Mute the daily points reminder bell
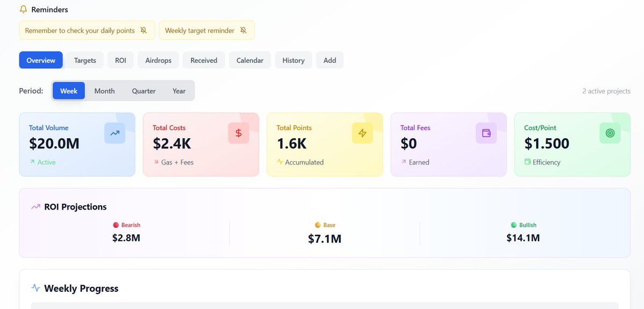Image resolution: width=644 pixels, height=309 pixels. pyautogui.click(x=144, y=31)
